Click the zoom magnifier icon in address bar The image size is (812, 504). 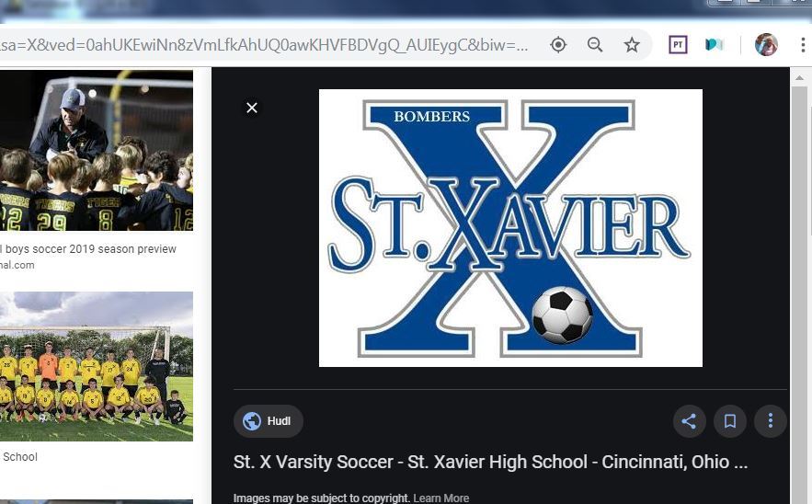[x=595, y=45]
